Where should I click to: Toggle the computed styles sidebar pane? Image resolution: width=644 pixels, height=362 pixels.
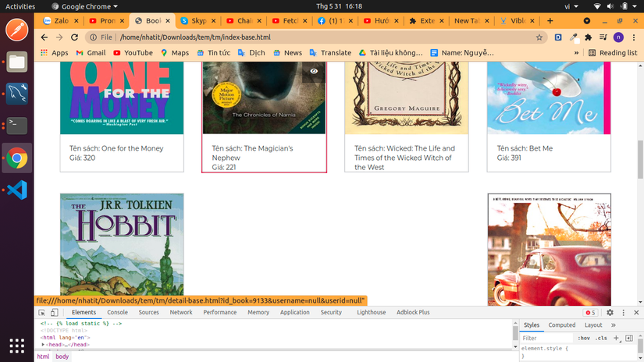click(x=629, y=338)
